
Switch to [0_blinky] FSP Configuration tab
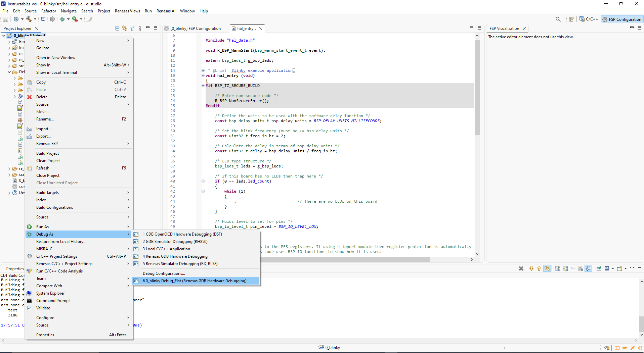tap(192, 29)
